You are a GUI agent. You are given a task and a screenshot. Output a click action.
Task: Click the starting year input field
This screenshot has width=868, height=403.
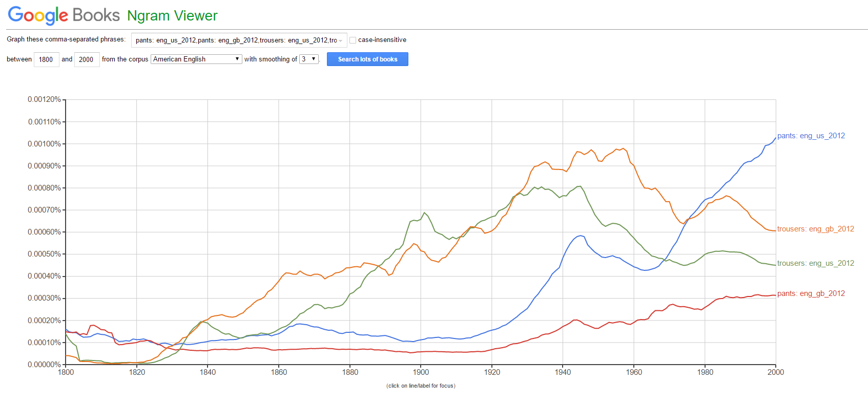46,59
